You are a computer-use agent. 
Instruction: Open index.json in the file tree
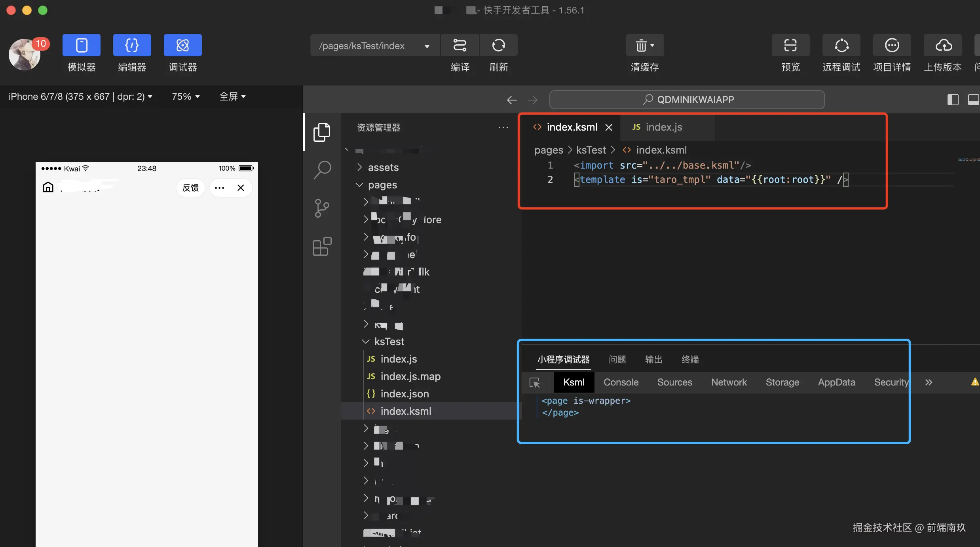coord(404,394)
